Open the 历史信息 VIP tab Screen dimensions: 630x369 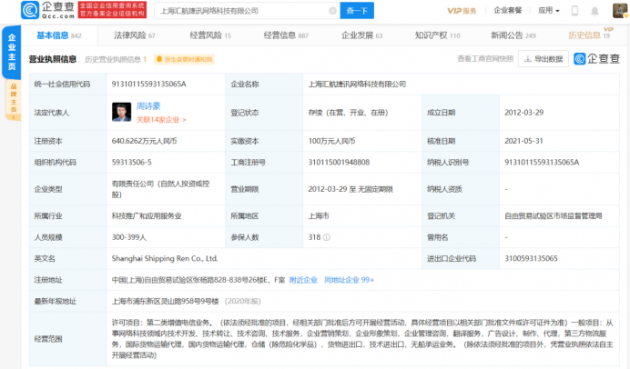pos(589,35)
